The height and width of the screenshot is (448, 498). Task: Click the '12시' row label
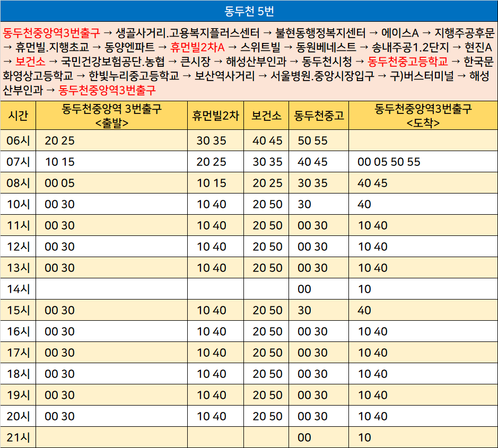point(18,247)
